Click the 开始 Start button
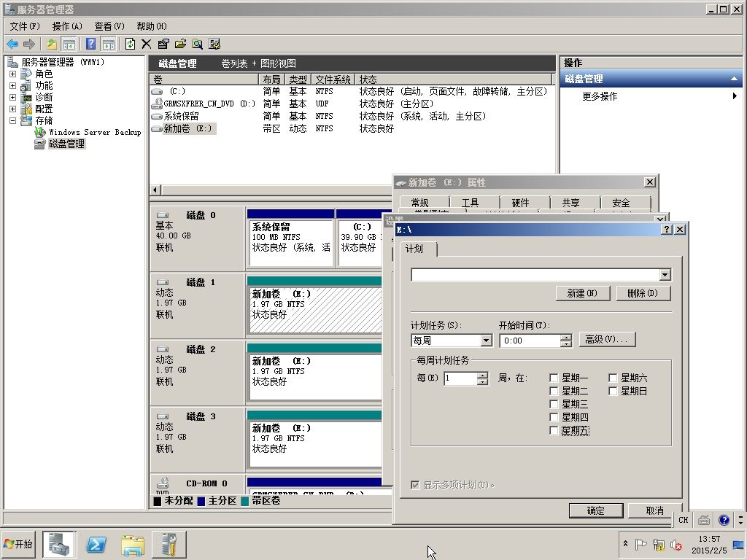This screenshot has width=747, height=560. point(18,544)
